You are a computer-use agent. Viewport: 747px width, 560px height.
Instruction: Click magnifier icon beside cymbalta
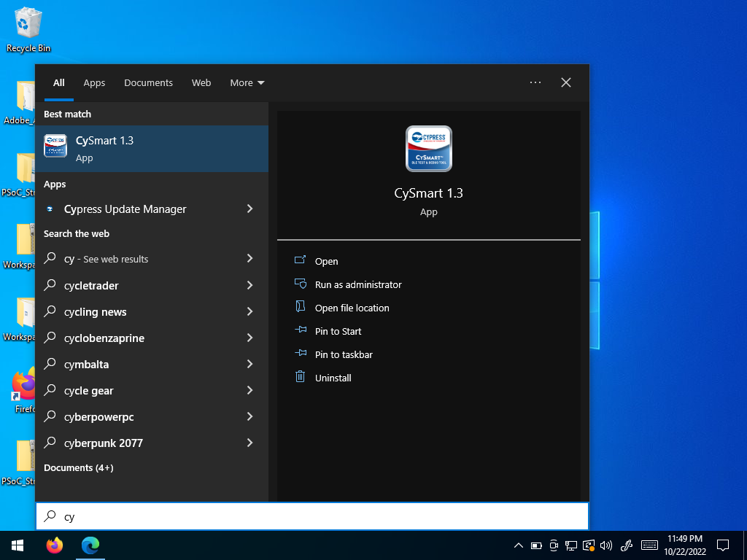(x=50, y=364)
